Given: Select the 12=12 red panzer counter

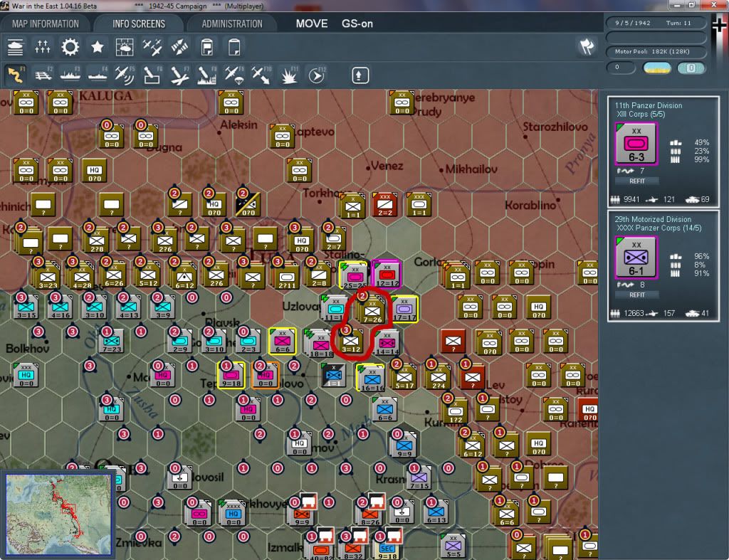Looking at the screenshot, I should tap(387, 274).
